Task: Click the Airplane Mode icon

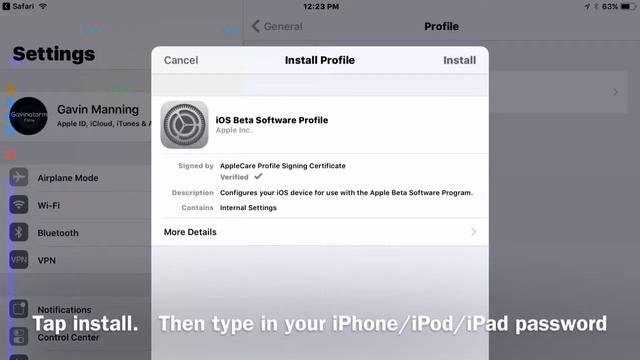Action: (x=19, y=178)
